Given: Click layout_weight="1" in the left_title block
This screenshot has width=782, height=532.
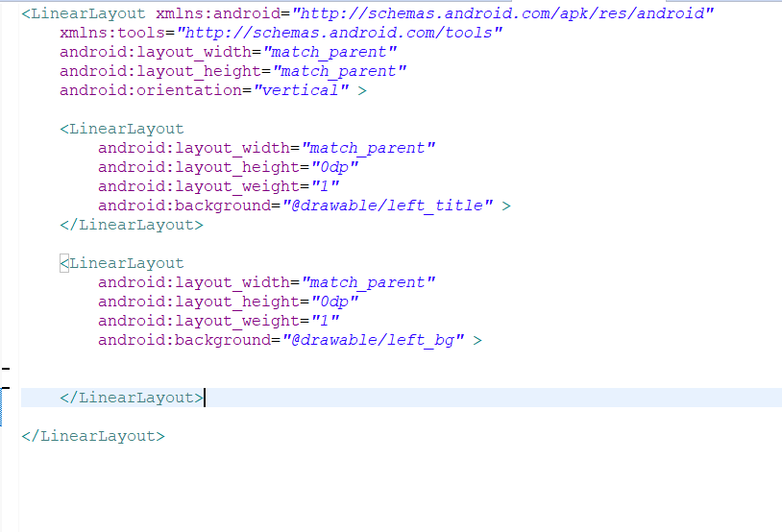Looking at the screenshot, I should click(219, 186).
